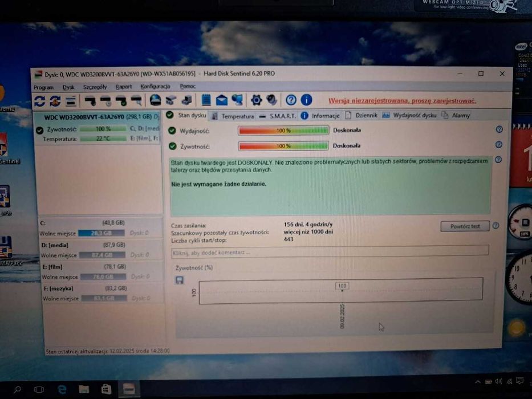Switch to the Alarmy tab
The width and height of the screenshot is (532, 399).
[456, 115]
